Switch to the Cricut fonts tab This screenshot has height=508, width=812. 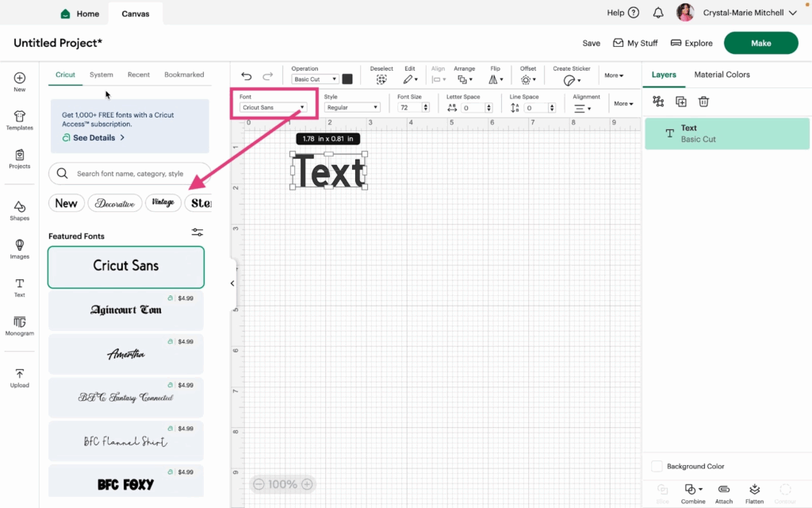(65, 75)
